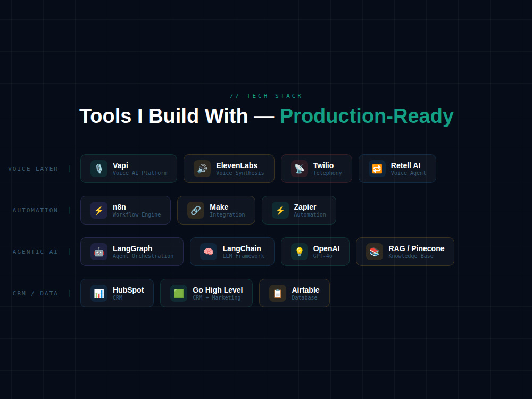Click the Zapier lightning bolt icon
This screenshot has width=532, height=399.
pyautogui.click(x=280, y=210)
